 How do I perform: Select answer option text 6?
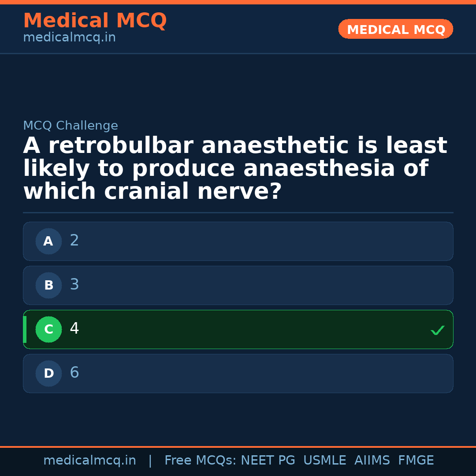pyautogui.click(x=74, y=373)
